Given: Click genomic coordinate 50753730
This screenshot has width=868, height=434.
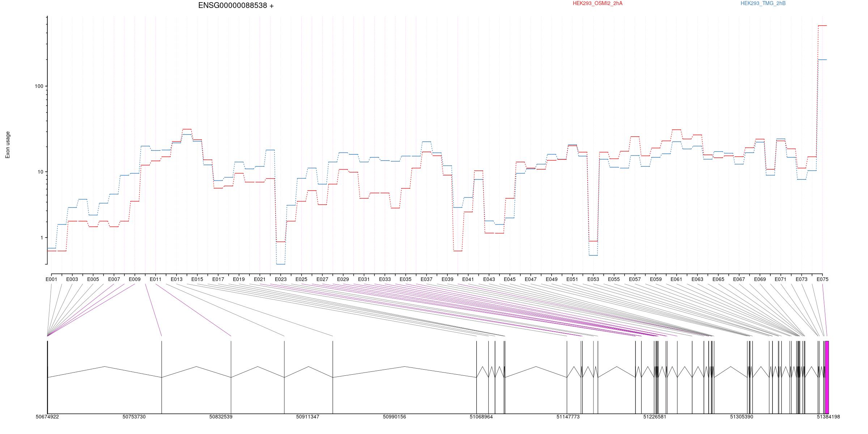Looking at the screenshot, I should (x=134, y=417).
